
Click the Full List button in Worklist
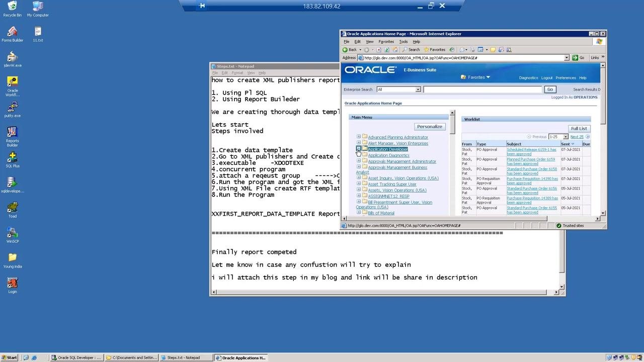(x=579, y=129)
